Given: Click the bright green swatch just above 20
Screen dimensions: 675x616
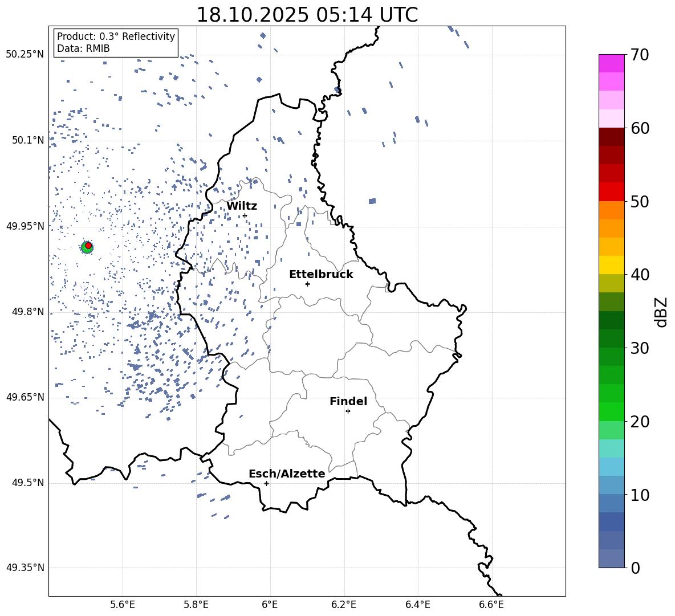Looking at the screenshot, I should [x=612, y=411].
